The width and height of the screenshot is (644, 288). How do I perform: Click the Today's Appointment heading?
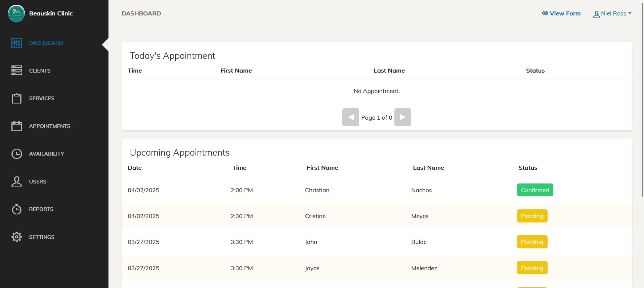[172, 56]
